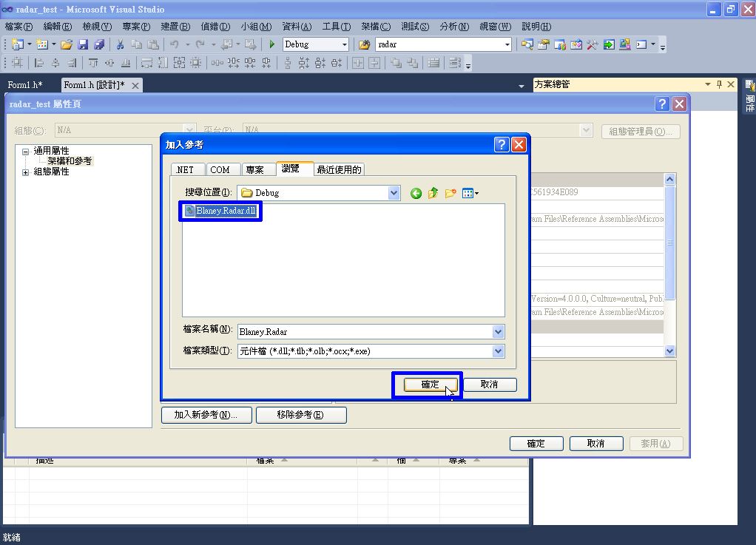Open a project using the Open folder icon
This screenshot has height=545, width=756.
pyautogui.click(x=67, y=44)
